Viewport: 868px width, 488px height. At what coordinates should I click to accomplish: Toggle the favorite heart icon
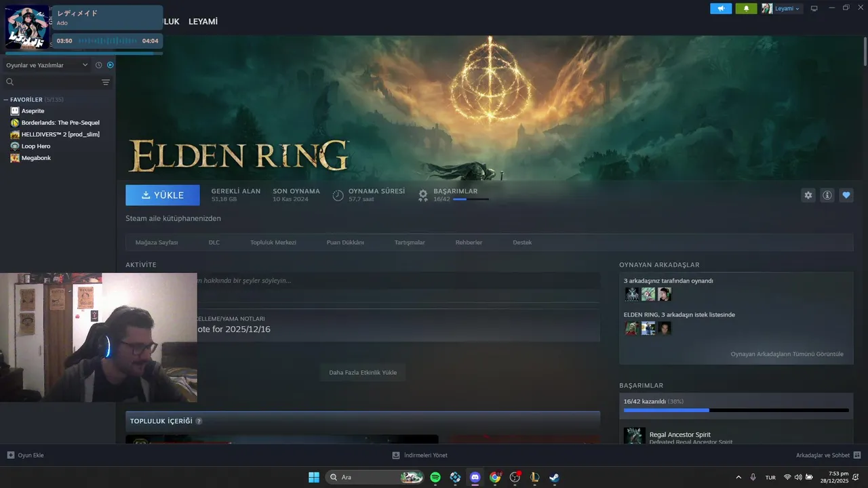click(846, 195)
